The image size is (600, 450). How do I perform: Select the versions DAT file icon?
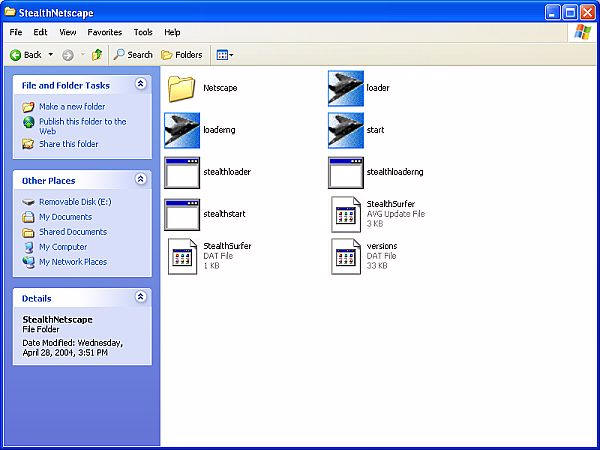click(x=346, y=256)
